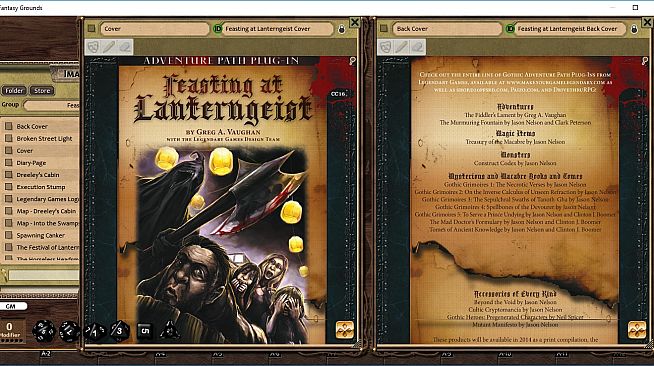This screenshot has height=366, width=654.
Task: Toggle the lock on the Back Cover window
Action: pos(634,29)
